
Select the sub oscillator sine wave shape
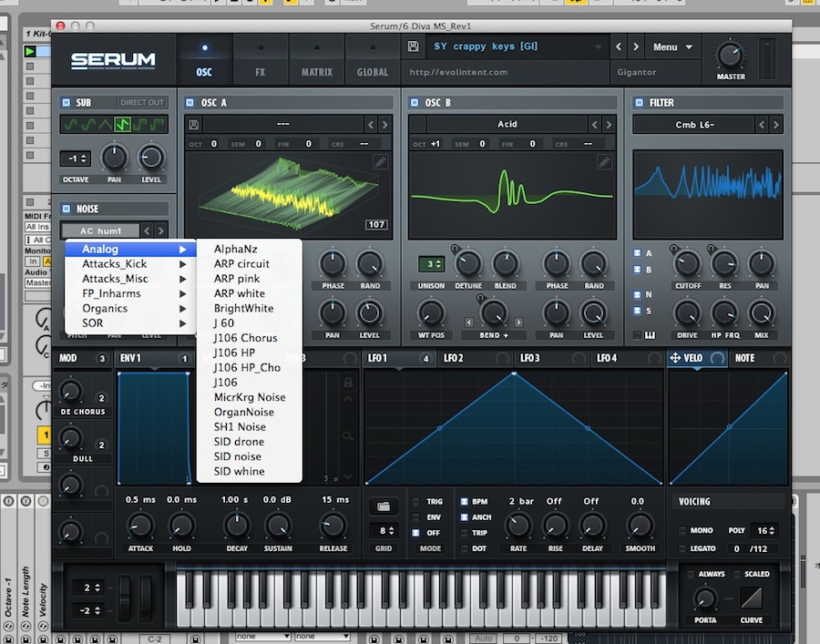point(70,125)
